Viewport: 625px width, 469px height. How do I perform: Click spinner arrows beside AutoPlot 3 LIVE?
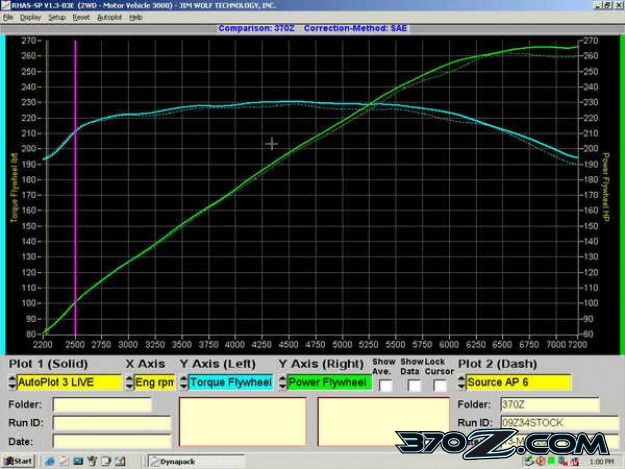12,383
